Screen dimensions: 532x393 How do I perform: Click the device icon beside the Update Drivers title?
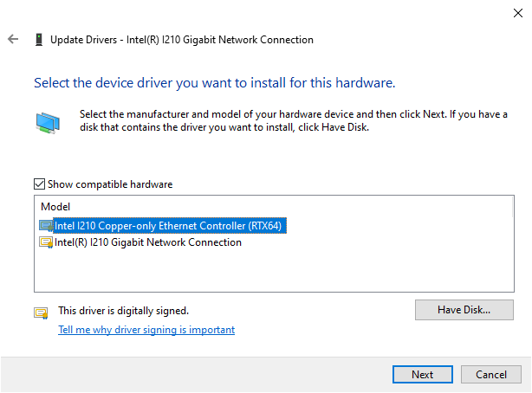pyautogui.click(x=38, y=40)
